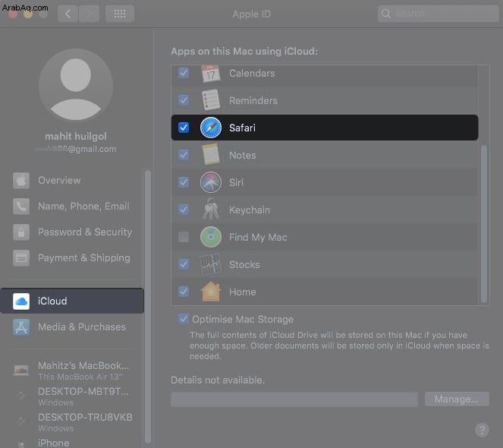Click the profile avatar picture
This screenshot has height=448, width=503.
76,86
